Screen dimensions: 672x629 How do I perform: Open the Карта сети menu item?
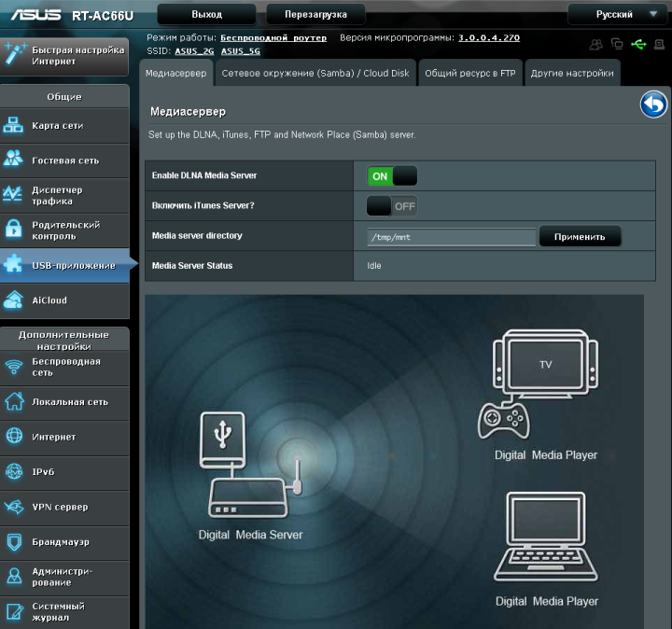click(x=64, y=126)
